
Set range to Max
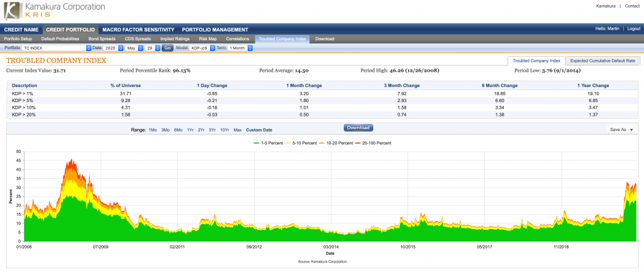coord(237,130)
